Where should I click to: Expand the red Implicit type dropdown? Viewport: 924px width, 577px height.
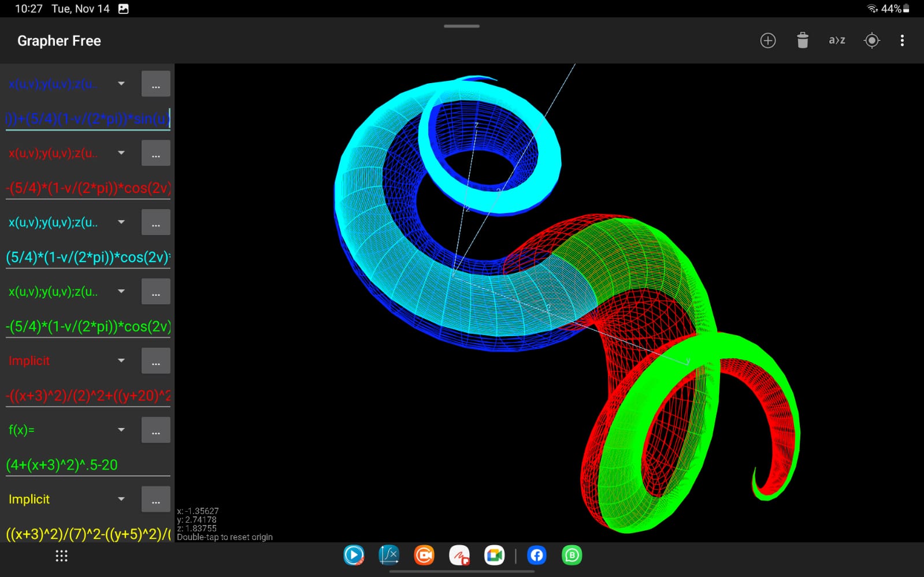tap(121, 361)
